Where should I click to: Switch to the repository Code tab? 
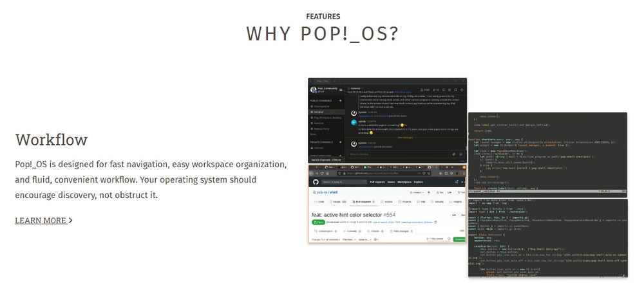[319, 202]
